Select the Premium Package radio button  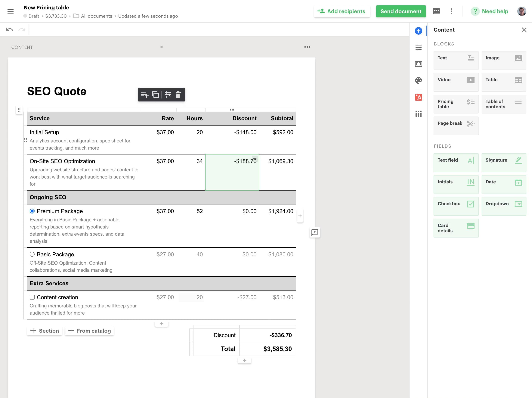(x=32, y=211)
